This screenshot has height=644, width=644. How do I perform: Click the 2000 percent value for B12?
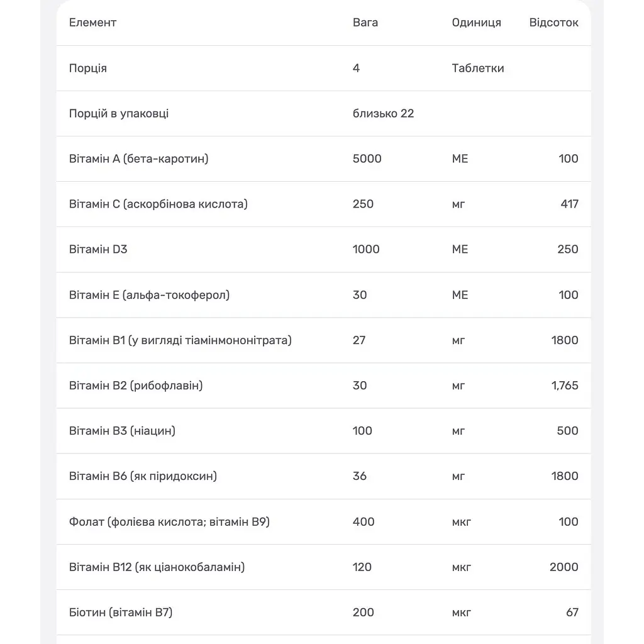pos(564,567)
